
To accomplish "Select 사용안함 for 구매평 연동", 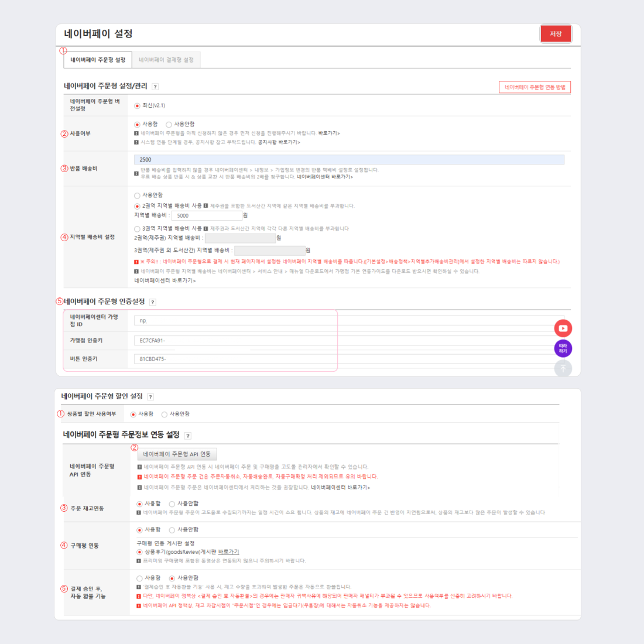I will 172,530.
